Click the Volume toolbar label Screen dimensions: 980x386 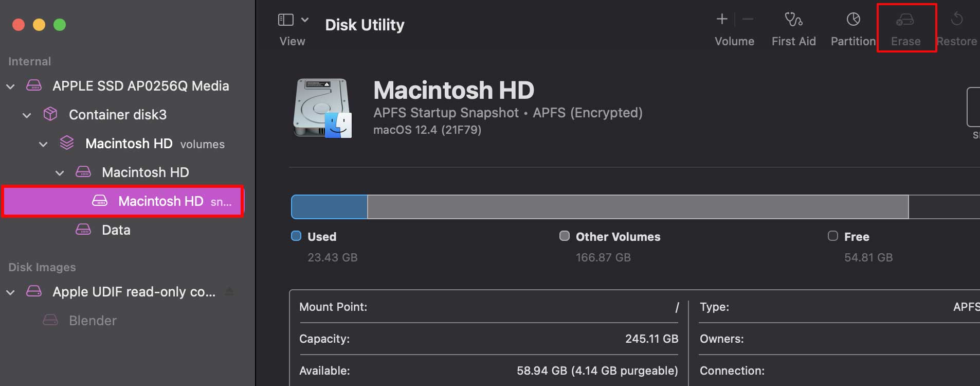734,41
